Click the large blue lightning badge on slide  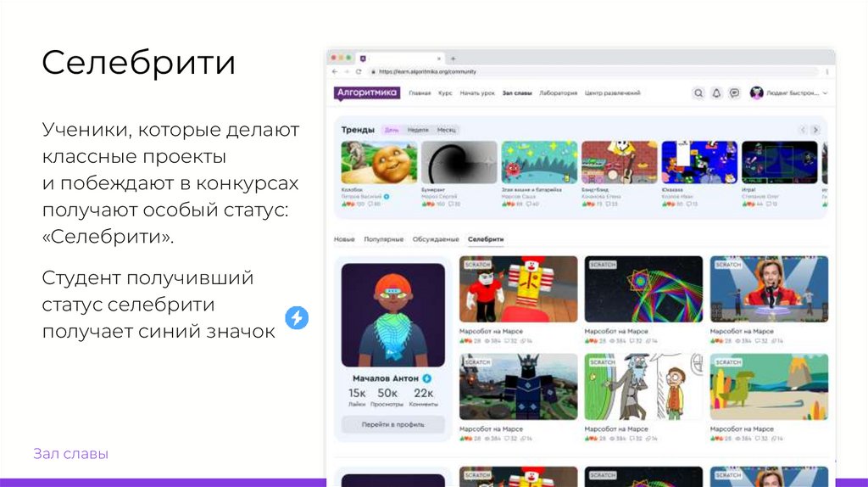coord(297,317)
